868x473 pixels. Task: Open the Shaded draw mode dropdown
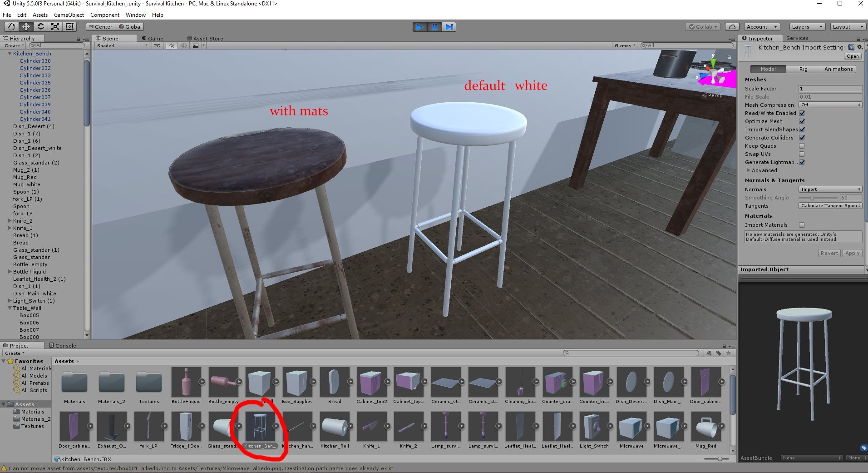click(120, 45)
